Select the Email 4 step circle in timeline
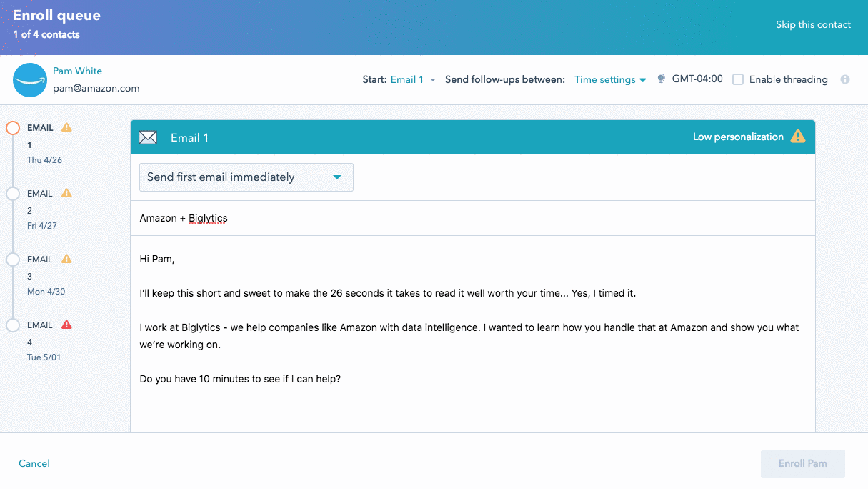This screenshot has height=489, width=868. tap(13, 325)
